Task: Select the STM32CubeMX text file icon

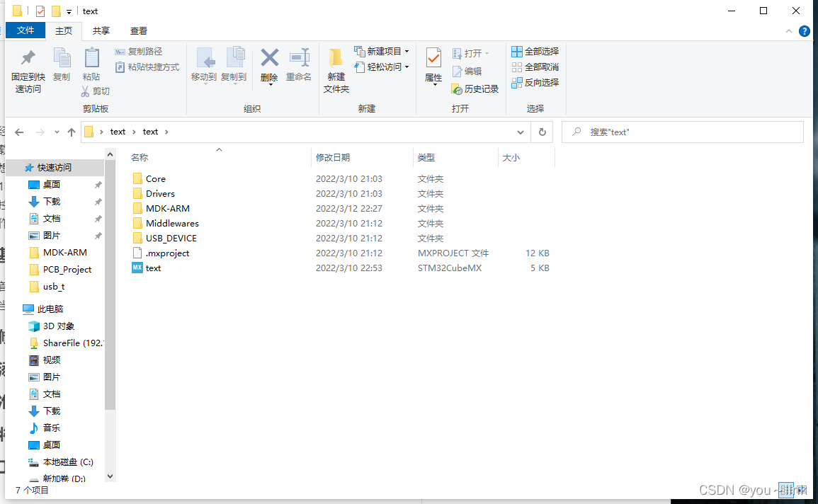Action: coord(137,268)
